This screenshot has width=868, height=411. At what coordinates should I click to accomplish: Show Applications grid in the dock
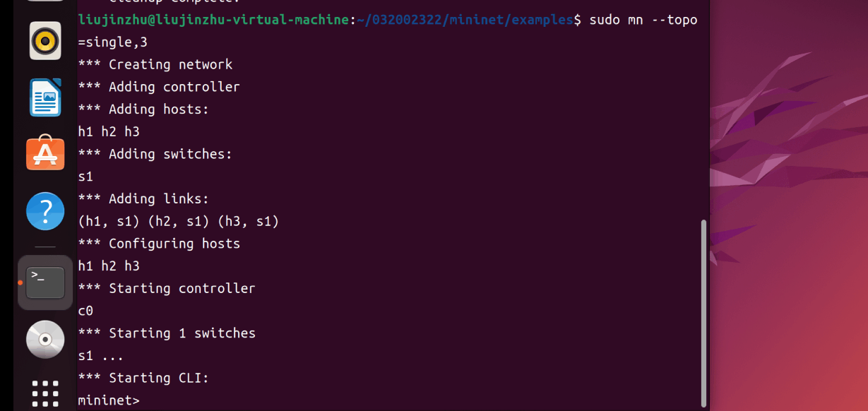click(x=45, y=393)
